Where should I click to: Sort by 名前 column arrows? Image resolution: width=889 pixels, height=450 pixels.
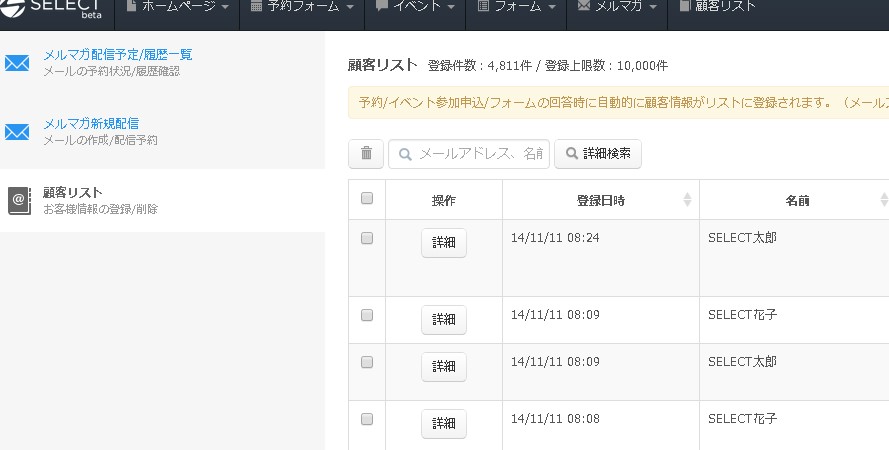[884, 199]
